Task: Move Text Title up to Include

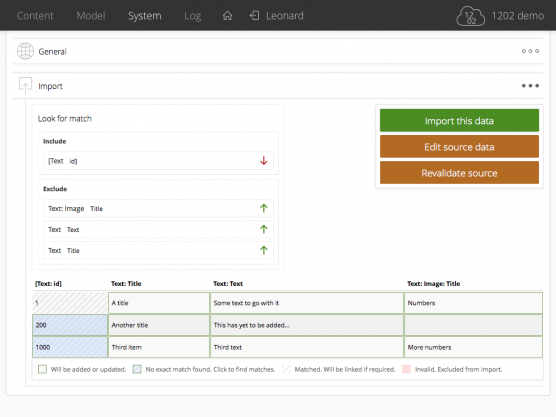Action: [x=263, y=250]
